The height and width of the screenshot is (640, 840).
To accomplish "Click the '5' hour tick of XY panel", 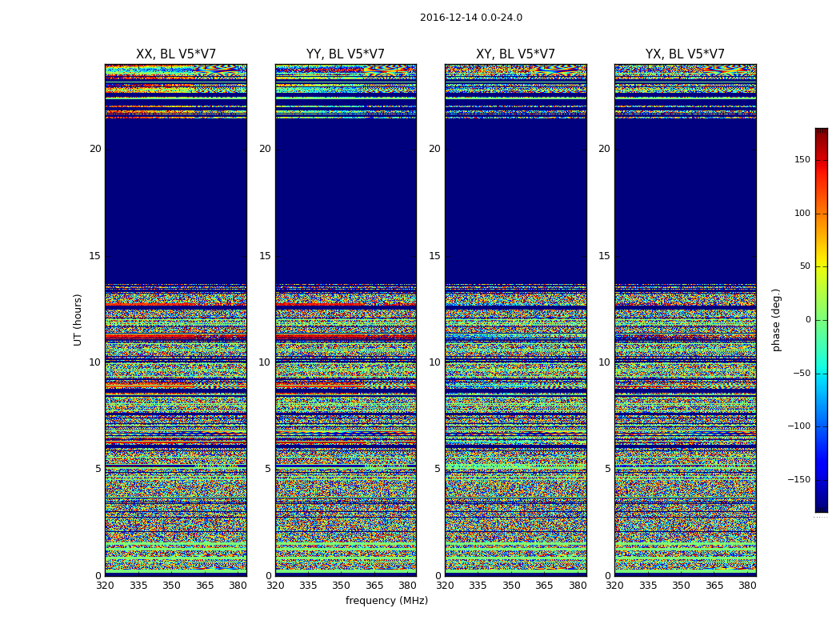I will [x=438, y=469].
